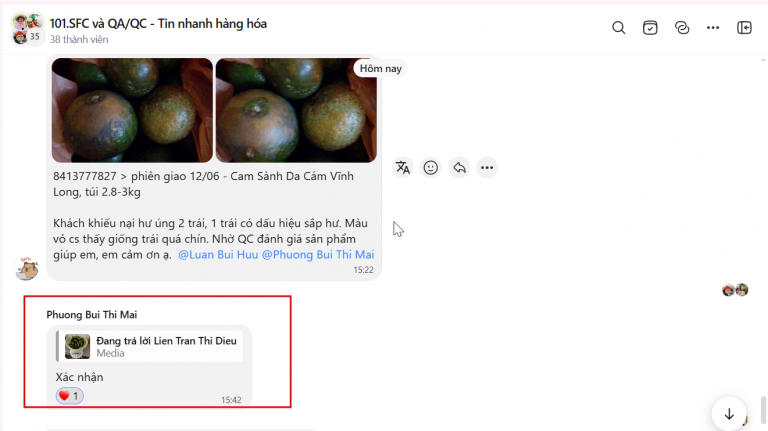
Task: Open the linked chats icon in header
Action: click(682, 28)
